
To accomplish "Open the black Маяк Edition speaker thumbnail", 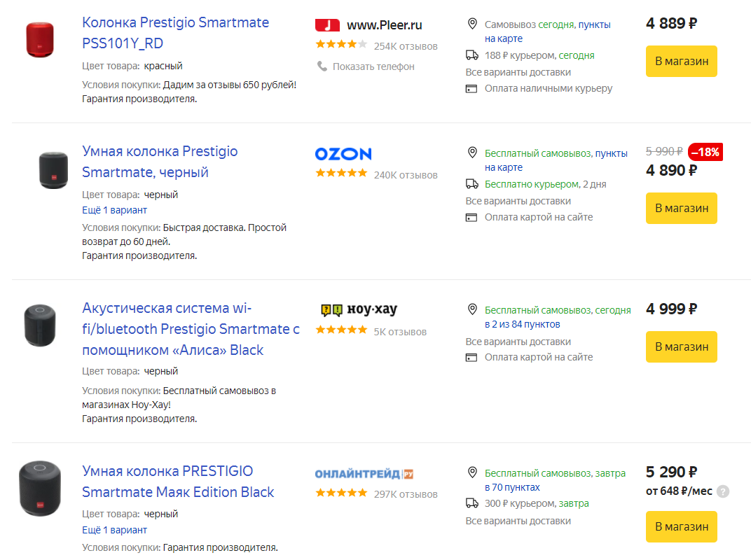I will [40, 488].
